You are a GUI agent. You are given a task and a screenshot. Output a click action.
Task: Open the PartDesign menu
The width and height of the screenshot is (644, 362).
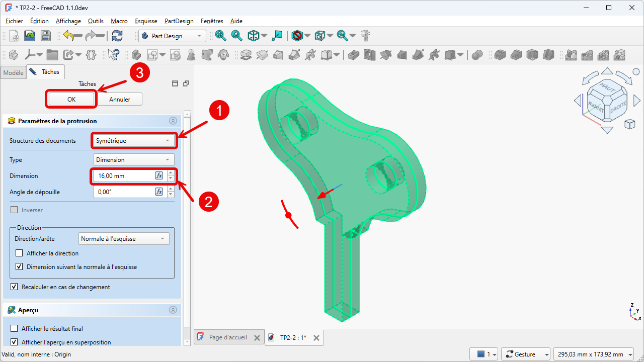pos(179,21)
